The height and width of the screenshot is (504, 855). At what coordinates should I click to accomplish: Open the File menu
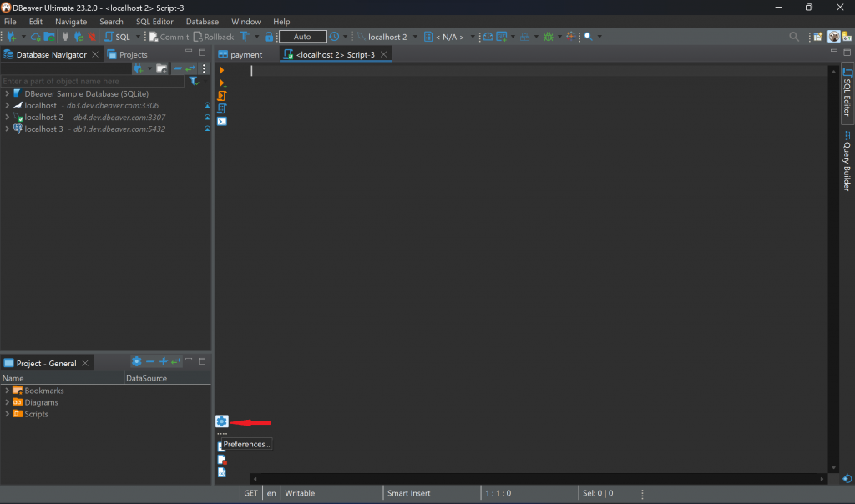click(x=10, y=21)
